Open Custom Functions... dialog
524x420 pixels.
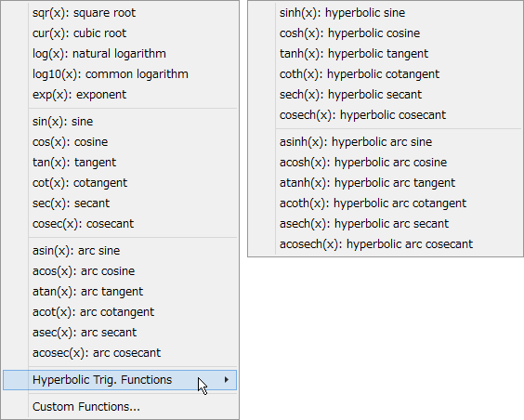click(x=120, y=407)
